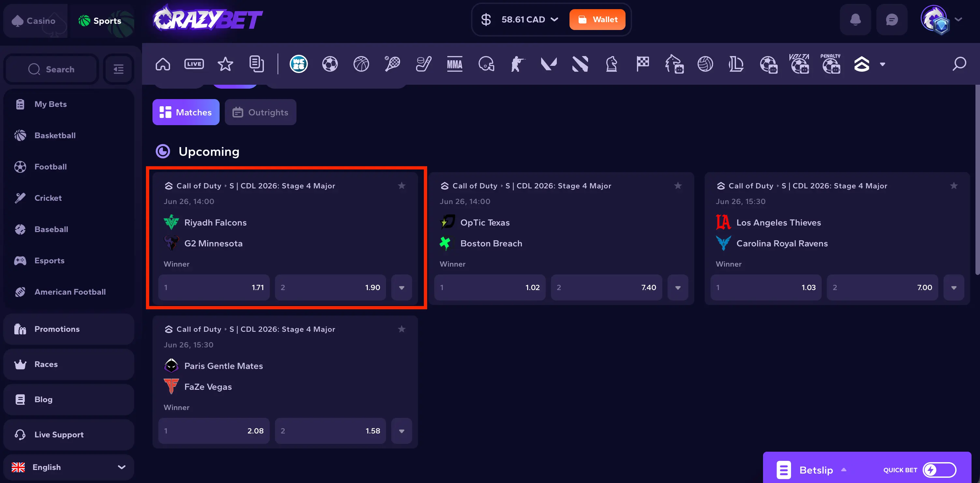Select the virtual horse racing icon

coord(674,64)
